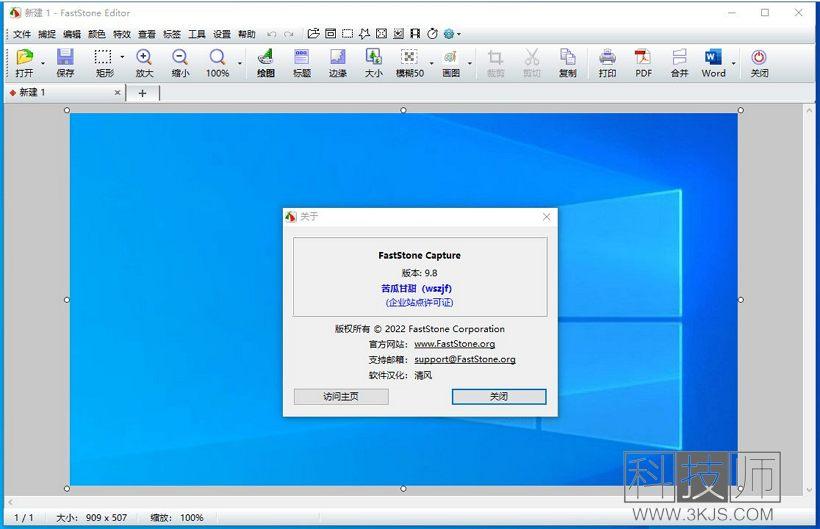This screenshot has height=529, width=820.
Task: Open the Draw (绘图) tool
Action: tap(266, 63)
